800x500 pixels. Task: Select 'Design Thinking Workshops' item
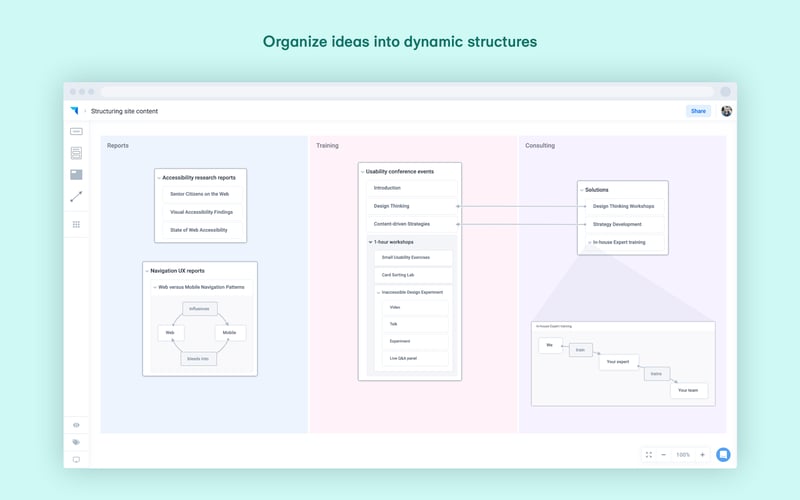click(x=625, y=206)
